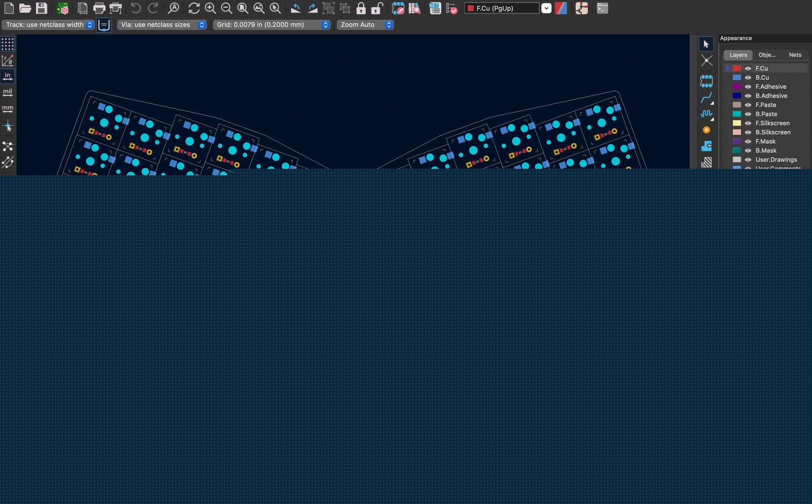This screenshot has height=504, width=812.
Task: Undo the last action
Action: coord(136,8)
